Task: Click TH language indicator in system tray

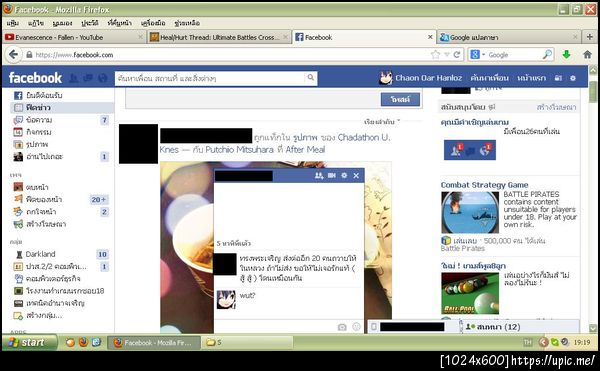Action: coord(528,342)
